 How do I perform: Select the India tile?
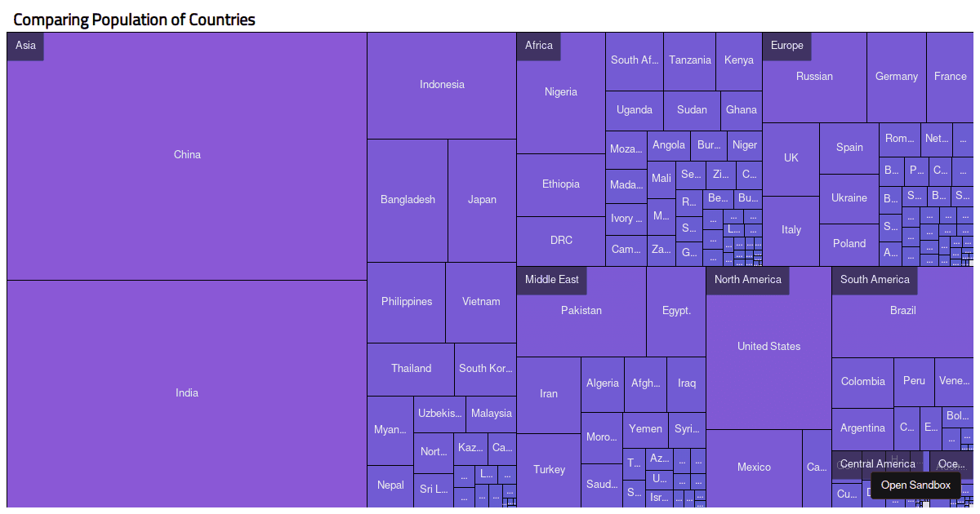[x=187, y=393]
